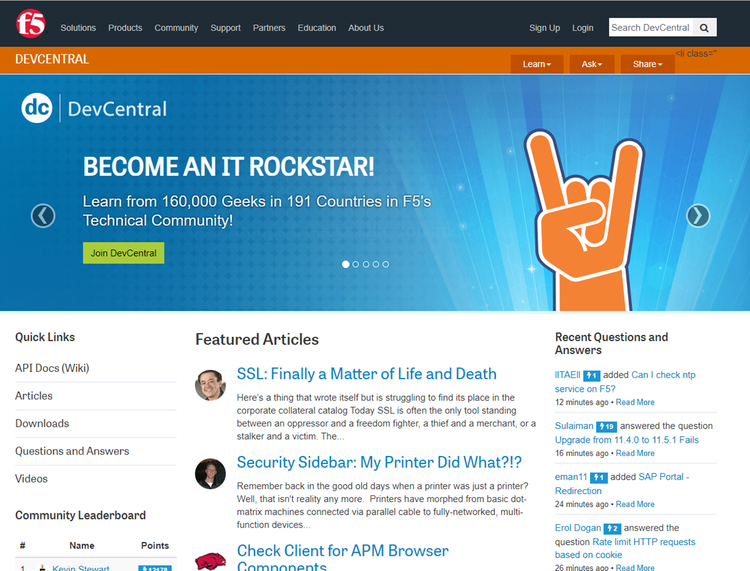Click the search magnifier icon
This screenshot has height=571, width=750.
[x=704, y=28]
